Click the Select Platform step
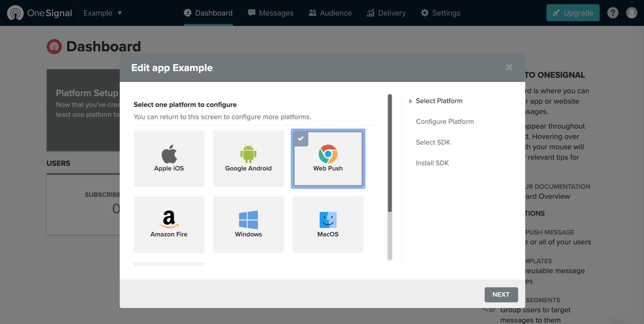 (439, 101)
